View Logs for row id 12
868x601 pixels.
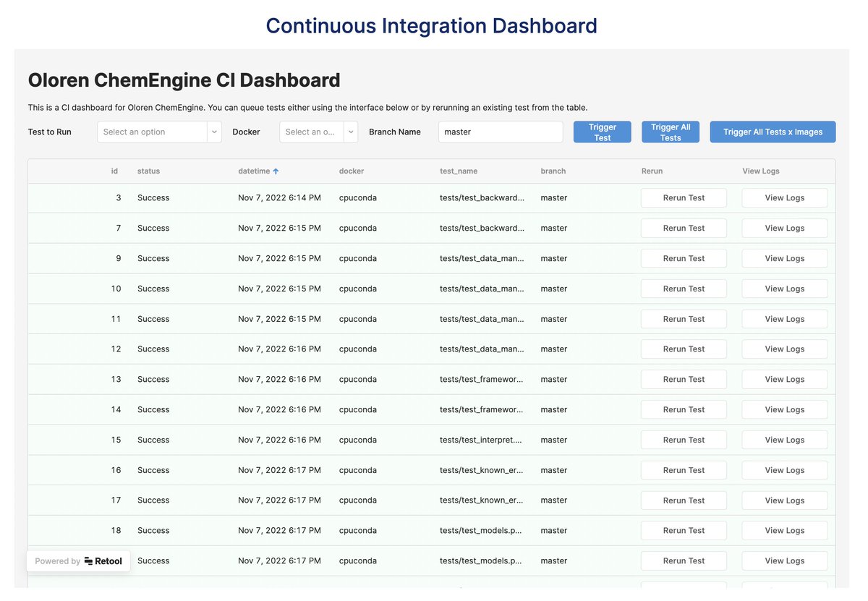click(x=785, y=349)
